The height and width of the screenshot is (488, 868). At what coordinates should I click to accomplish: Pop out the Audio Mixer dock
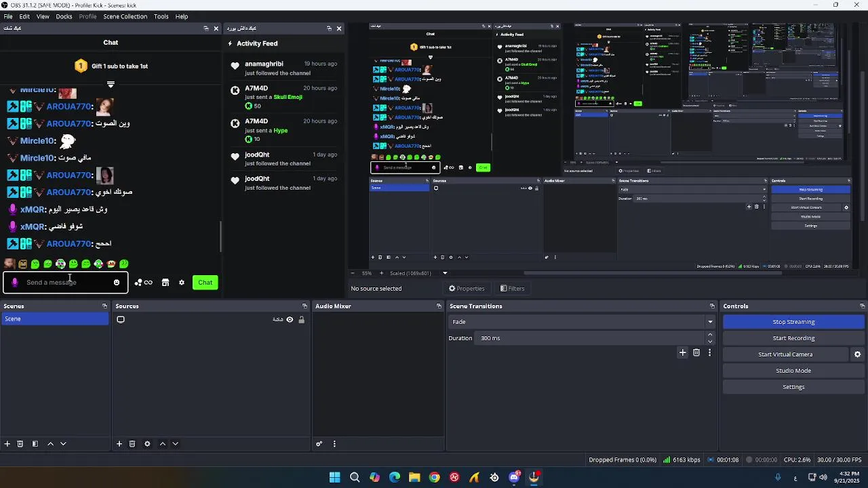point(439,306)
